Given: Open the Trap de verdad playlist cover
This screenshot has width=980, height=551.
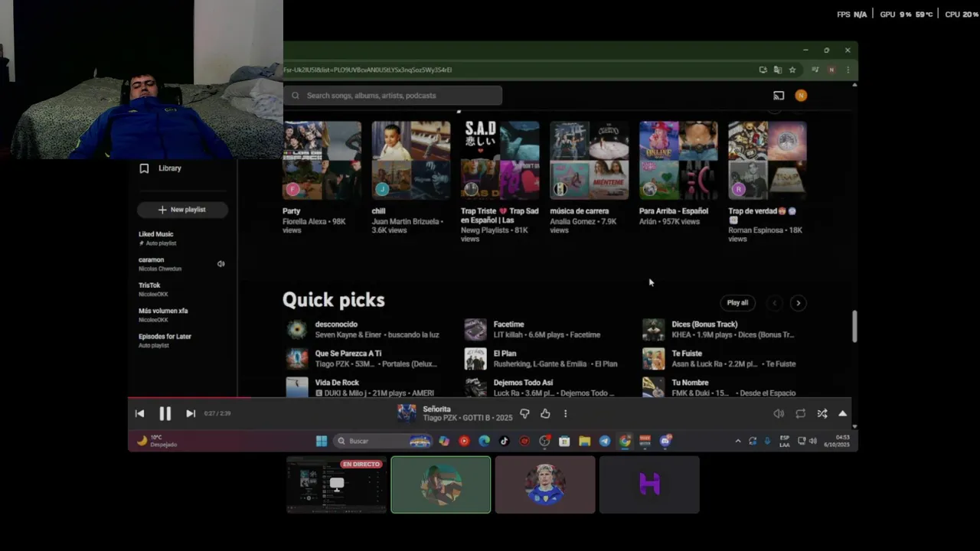Looking at the screenshot, I should click(x=768, y=161).
